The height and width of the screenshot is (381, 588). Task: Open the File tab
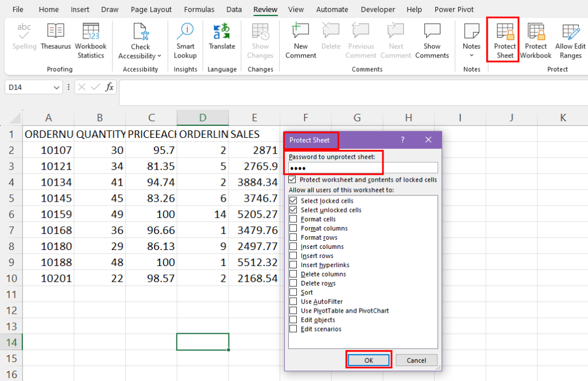pos(18,9)
